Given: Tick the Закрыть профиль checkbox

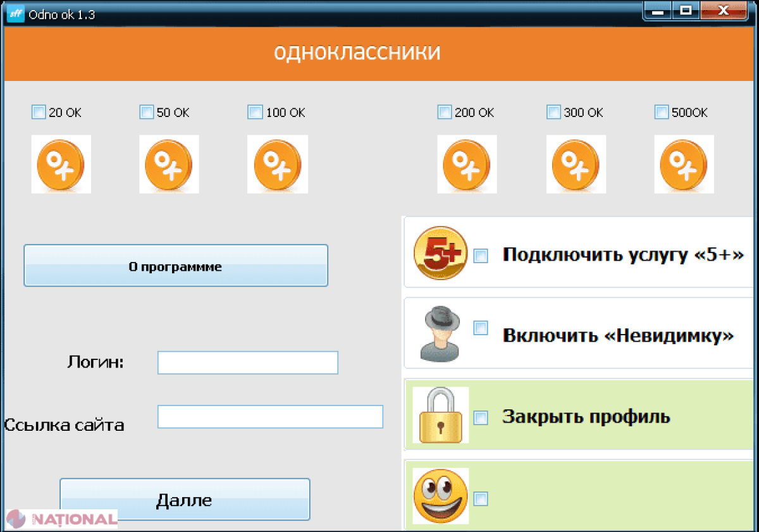Looking at the screenshot, I should coord(481,418).
